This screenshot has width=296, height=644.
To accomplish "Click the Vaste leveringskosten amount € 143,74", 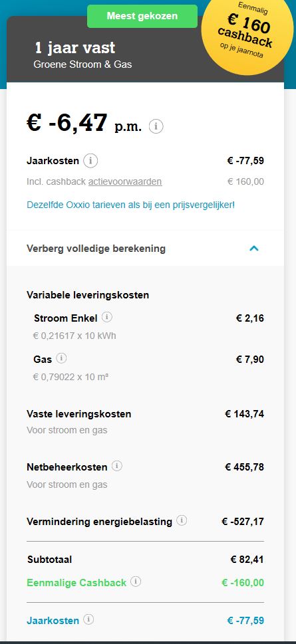I will [244, 414].
